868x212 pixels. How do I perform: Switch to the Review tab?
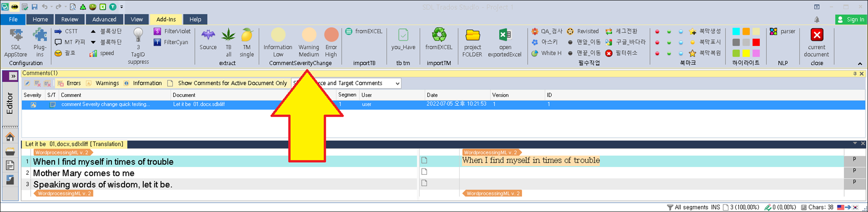tap(69, 19)
